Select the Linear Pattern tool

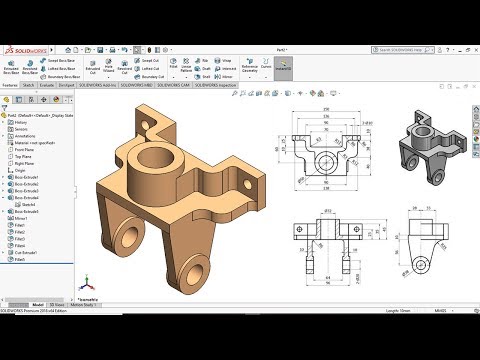click(x=186, y=65)
